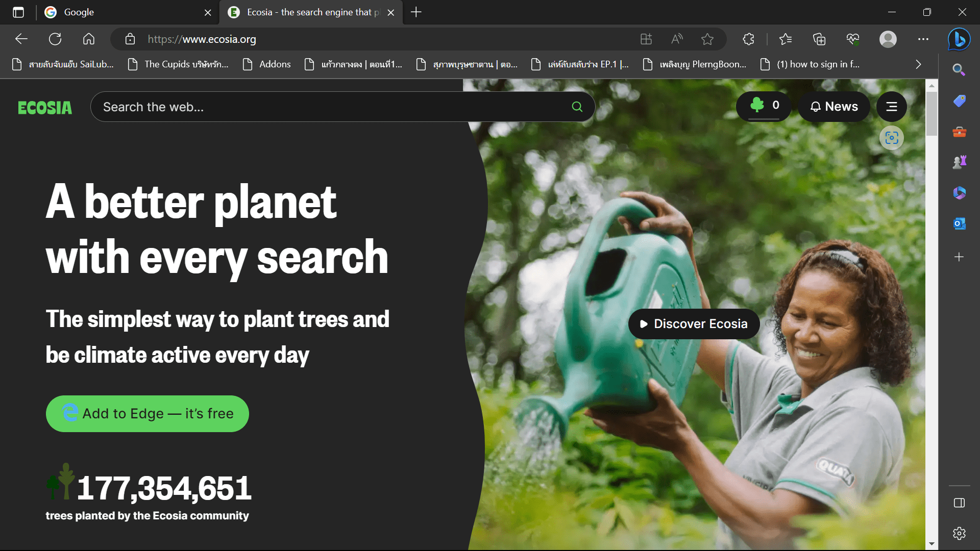This screenshot has width=980, height=551.
Task: Expand hidden favorites bar overflow chevron
Action: 918,64
